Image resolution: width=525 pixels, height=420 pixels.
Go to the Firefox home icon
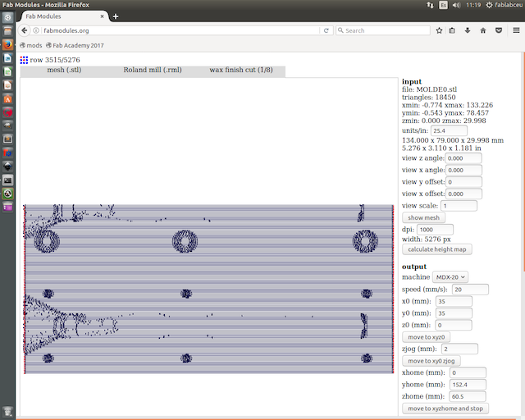[x=483, y=30]
